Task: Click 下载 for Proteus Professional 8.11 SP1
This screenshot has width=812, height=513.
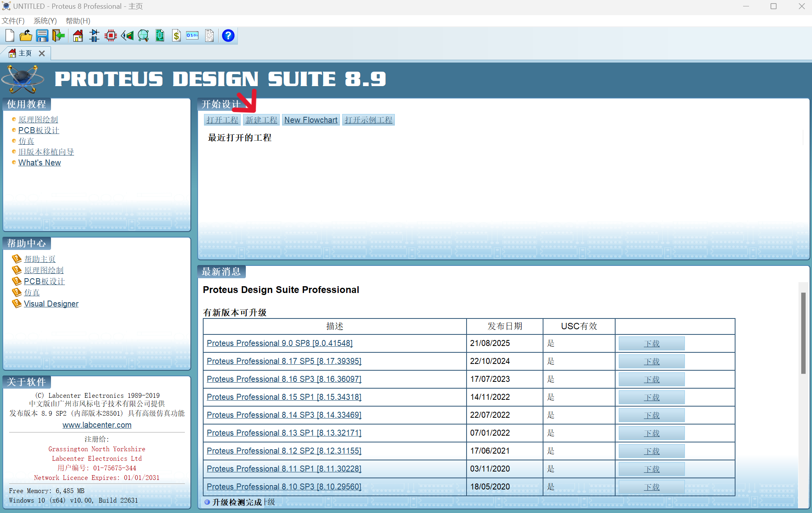Action: point(651,469)
